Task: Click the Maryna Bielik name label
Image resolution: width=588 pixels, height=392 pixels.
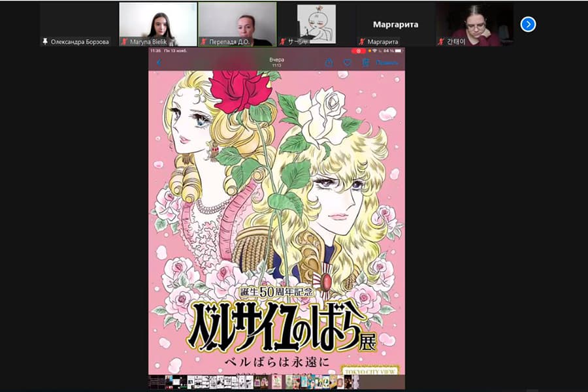Action: 148,42
